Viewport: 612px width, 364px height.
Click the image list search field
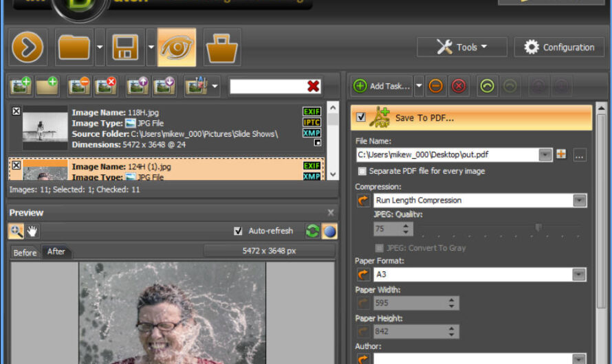(x=267, y=86)
